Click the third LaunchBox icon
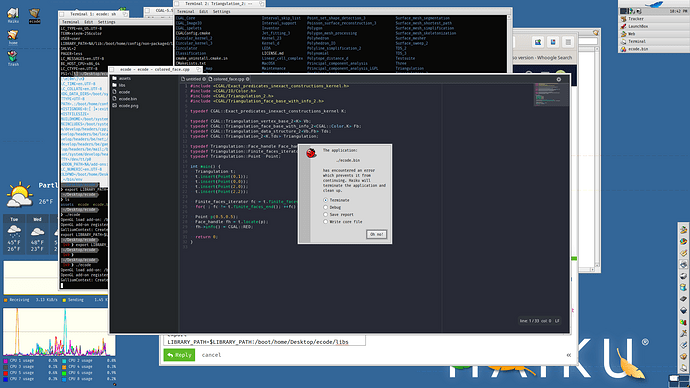The width and height of the screenshot is (690, 388). pos(683,253)
